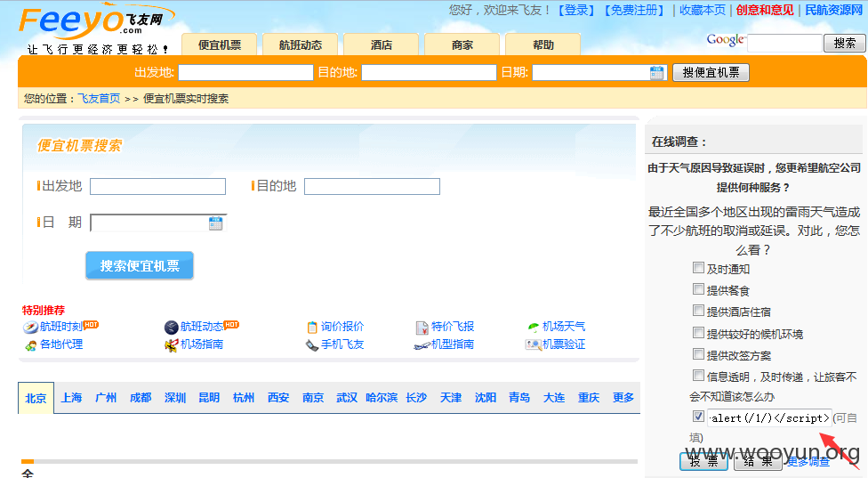Screen dimensions: 868x478
Task: Select the 重庆 city tab
Action: click(589, 398)
